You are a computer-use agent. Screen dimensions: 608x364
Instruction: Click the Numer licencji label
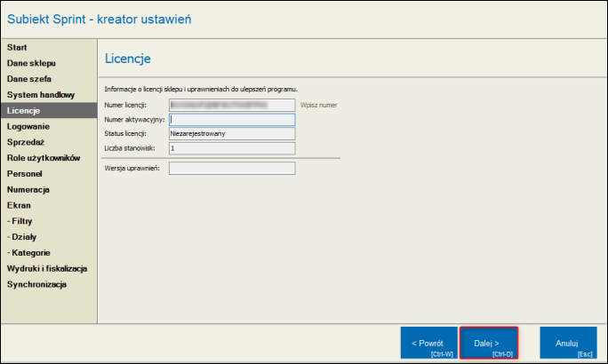point(125,105)
